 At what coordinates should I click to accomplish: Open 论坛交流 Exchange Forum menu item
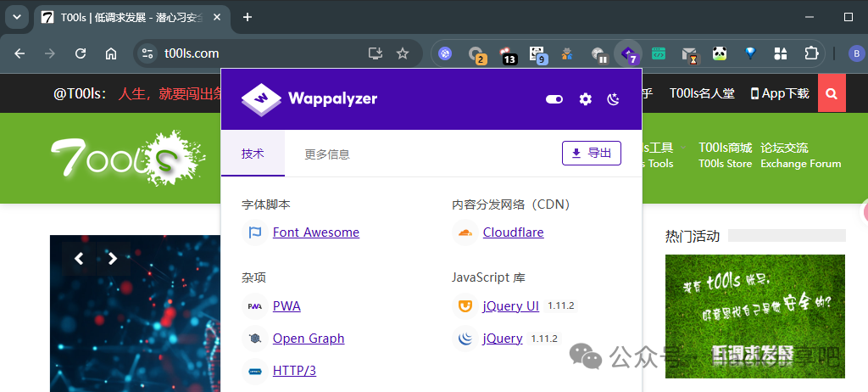(x=800, y=155)
